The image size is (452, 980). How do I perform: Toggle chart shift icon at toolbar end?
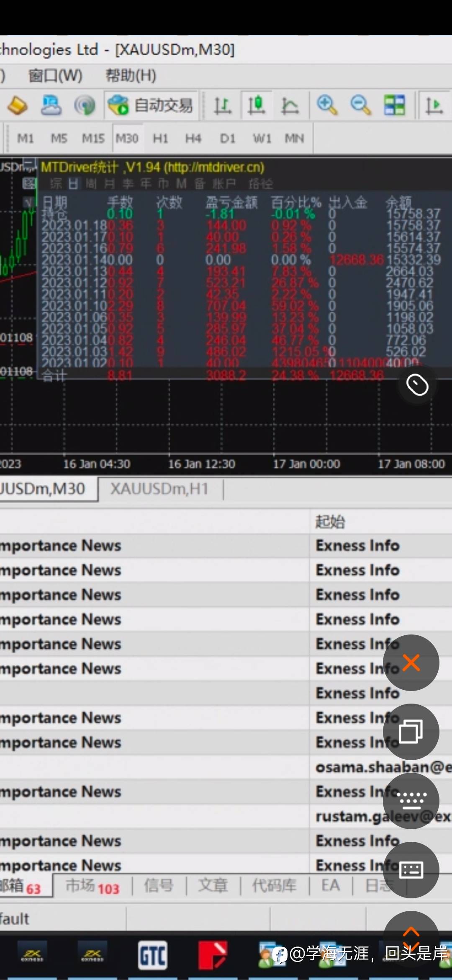(434, 105)
